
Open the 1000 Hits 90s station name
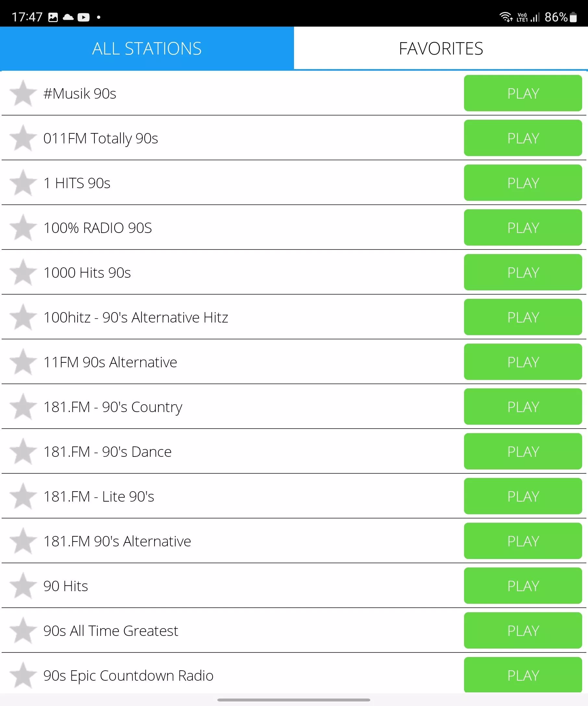(x=87, y=272)
